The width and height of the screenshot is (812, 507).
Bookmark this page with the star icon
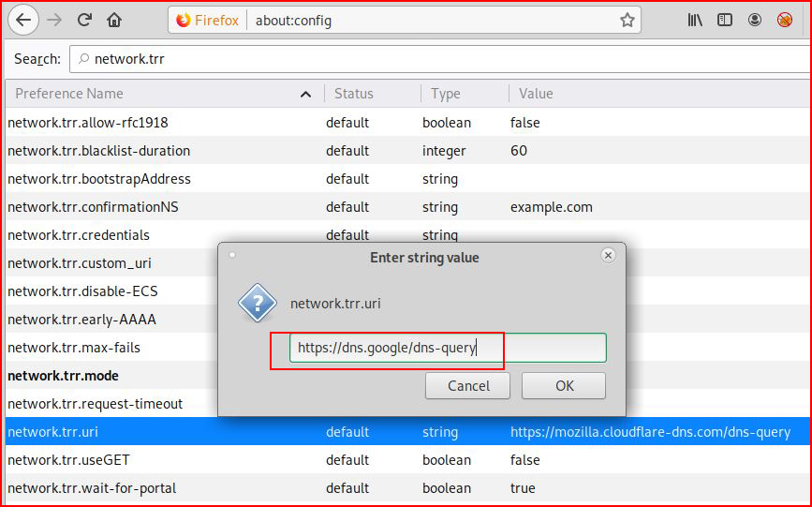tap(627, 21)
